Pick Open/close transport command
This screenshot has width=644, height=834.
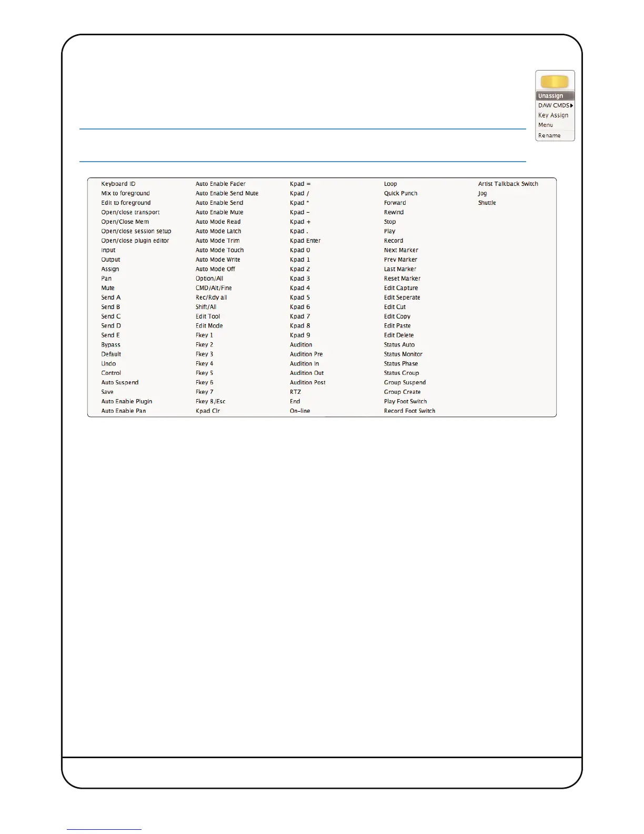coord(130,212)
